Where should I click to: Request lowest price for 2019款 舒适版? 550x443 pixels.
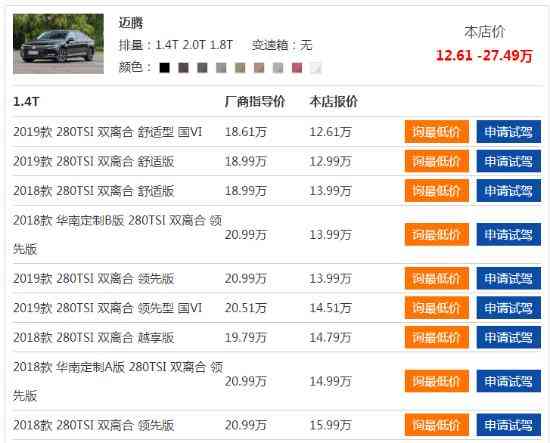(436, 161)
